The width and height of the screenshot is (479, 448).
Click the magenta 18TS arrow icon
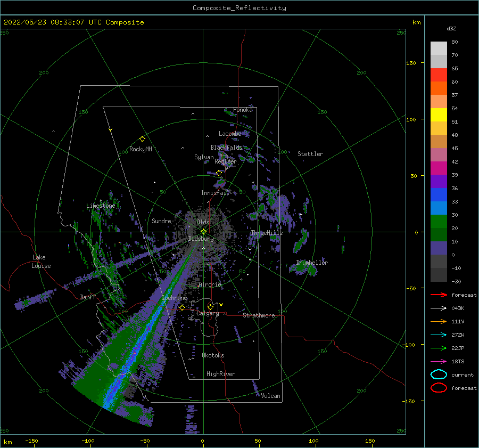pyautogui.click(x=439, y=362)
